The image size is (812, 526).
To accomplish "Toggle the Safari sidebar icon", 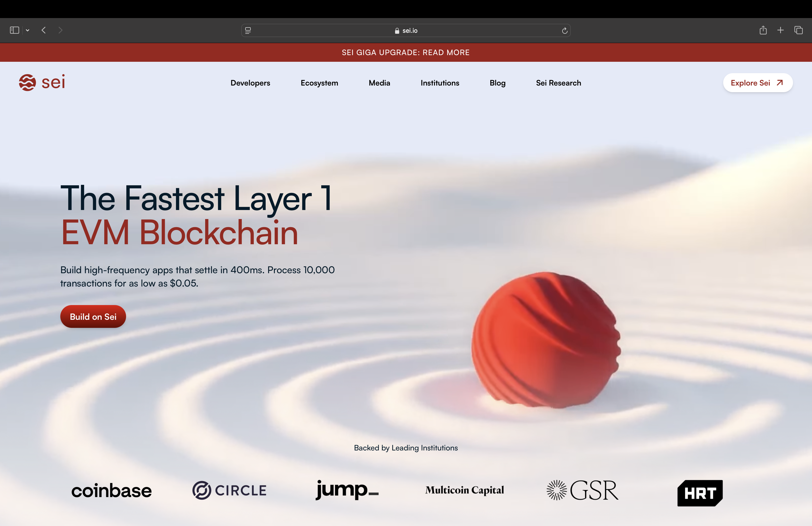I will point(14,30).
